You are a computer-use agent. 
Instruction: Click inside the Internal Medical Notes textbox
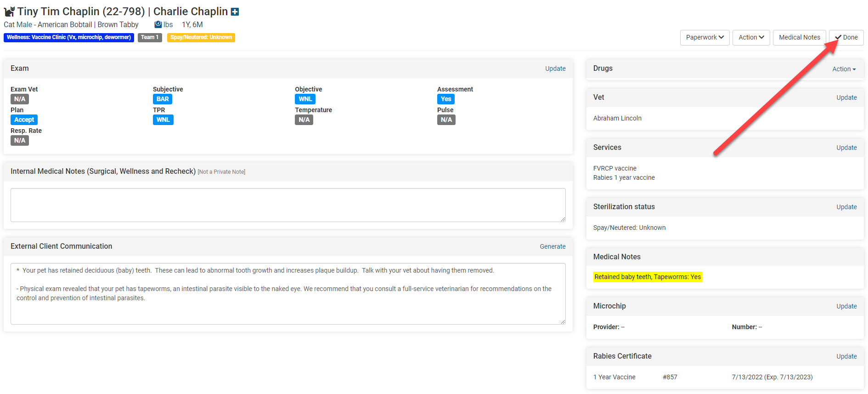coord(287,205)
